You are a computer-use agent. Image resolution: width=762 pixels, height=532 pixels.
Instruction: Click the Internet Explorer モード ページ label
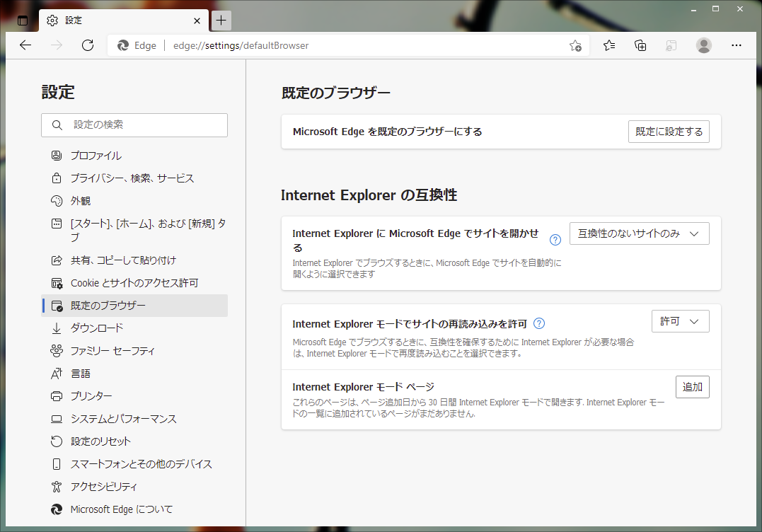[x=363, y=387]
